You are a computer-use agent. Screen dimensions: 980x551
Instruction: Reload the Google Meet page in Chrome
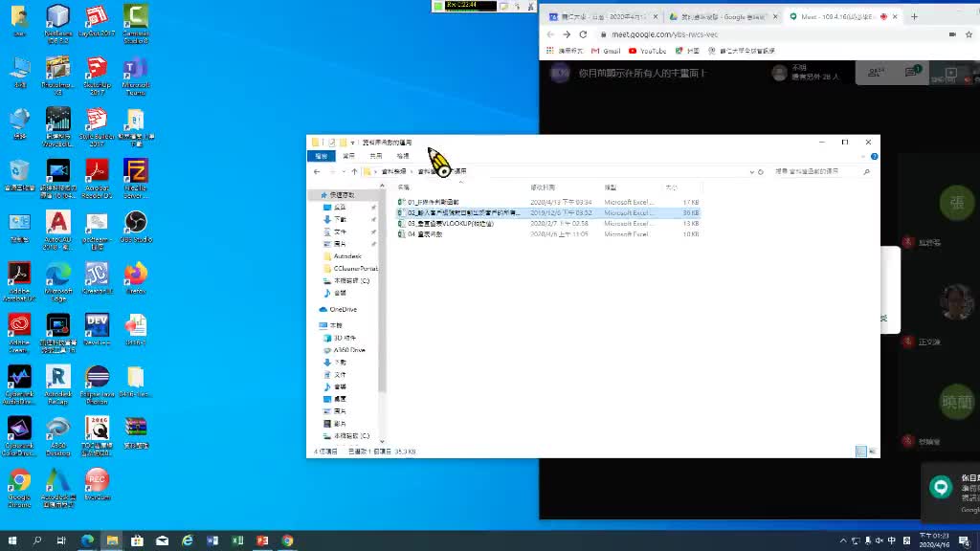[x=583, y=35]
